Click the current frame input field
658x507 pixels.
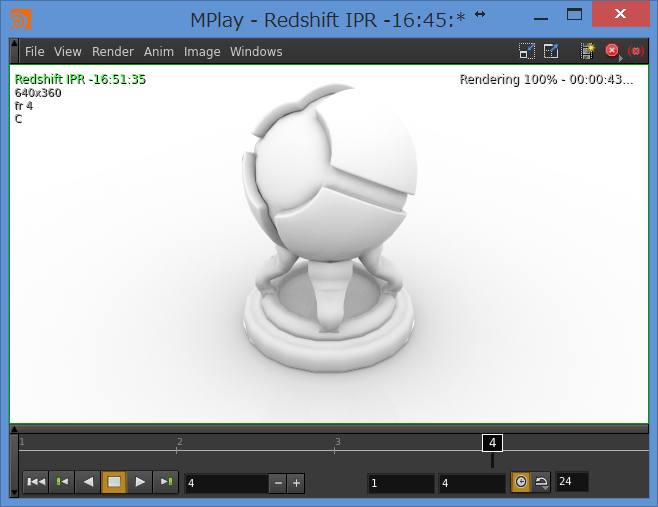pyautogui.click(x=227, y=483)
